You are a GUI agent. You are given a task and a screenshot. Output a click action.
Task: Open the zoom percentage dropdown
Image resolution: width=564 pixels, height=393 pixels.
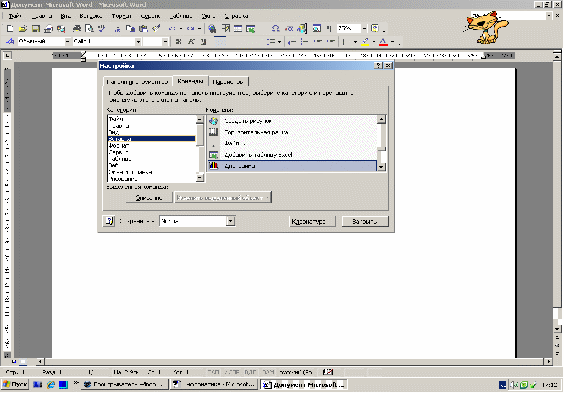point(364,28)
